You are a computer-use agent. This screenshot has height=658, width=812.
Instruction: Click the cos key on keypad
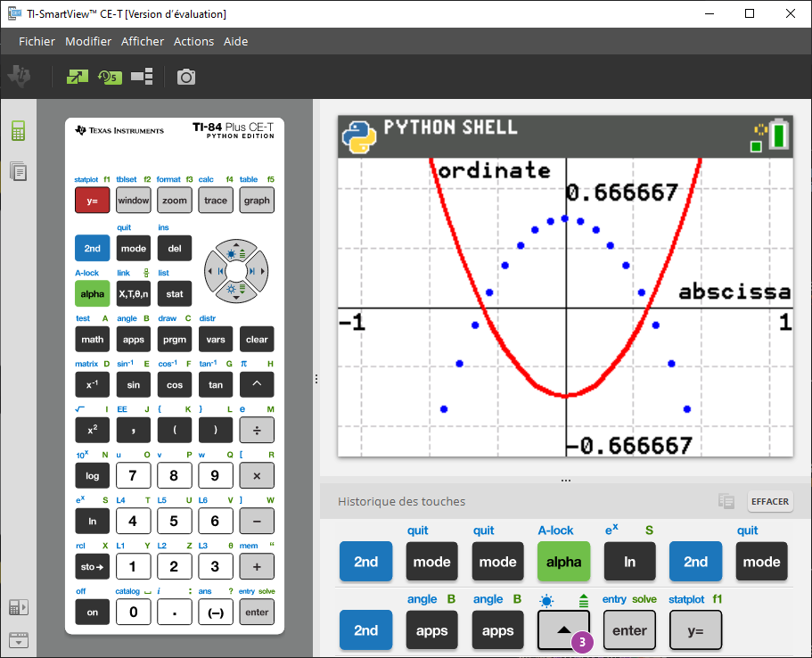[x=175, y=385]
